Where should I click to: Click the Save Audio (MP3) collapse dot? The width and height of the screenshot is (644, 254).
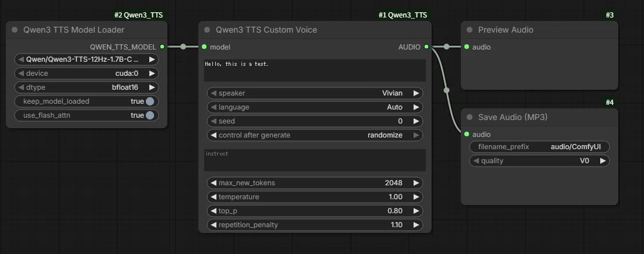[470, 117]
